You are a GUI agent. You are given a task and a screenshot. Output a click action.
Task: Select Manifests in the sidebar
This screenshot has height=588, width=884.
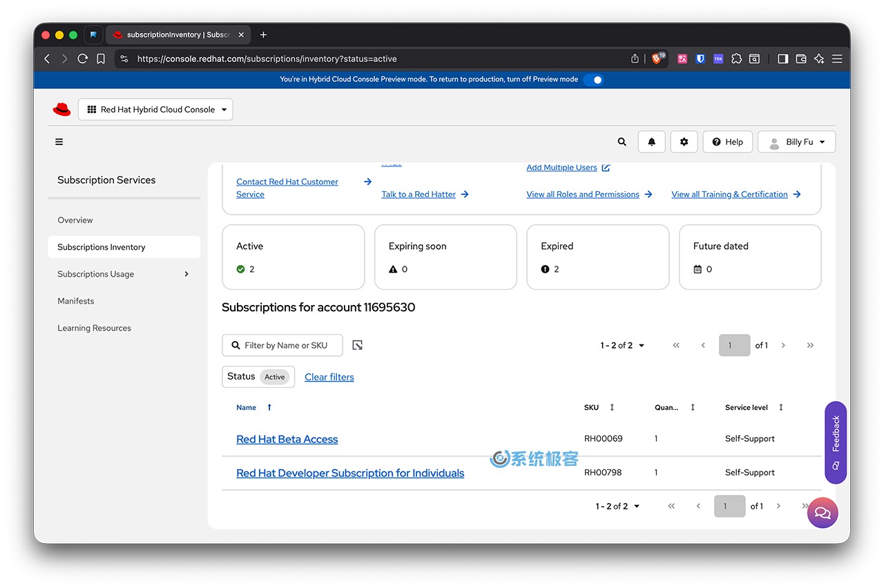76,301
